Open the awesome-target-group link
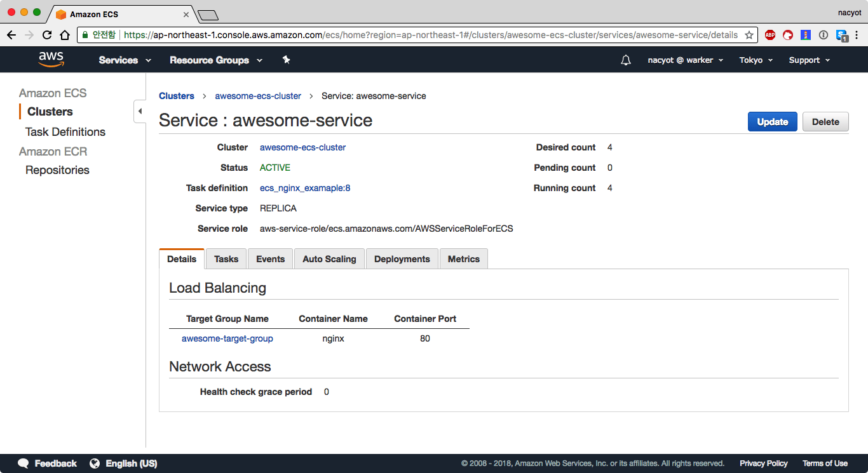This screenshot has height=473, width=868. (x=227, y=338)
